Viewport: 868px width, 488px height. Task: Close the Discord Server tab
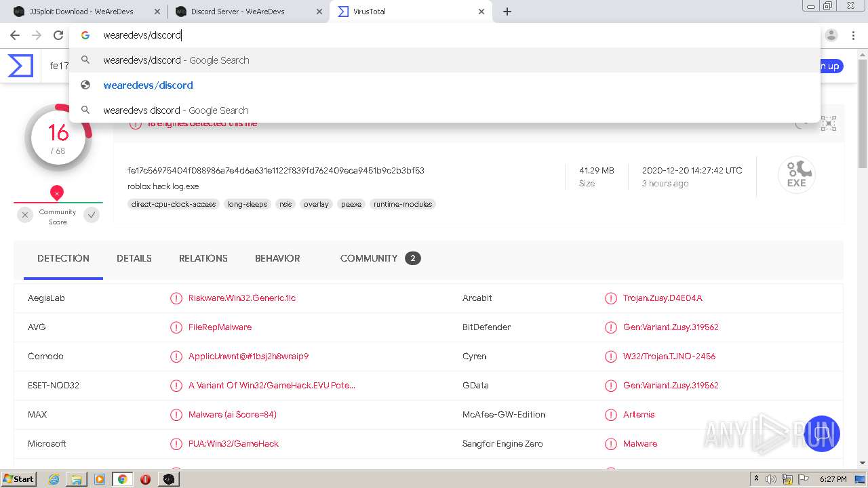click(x=319, y=12)
